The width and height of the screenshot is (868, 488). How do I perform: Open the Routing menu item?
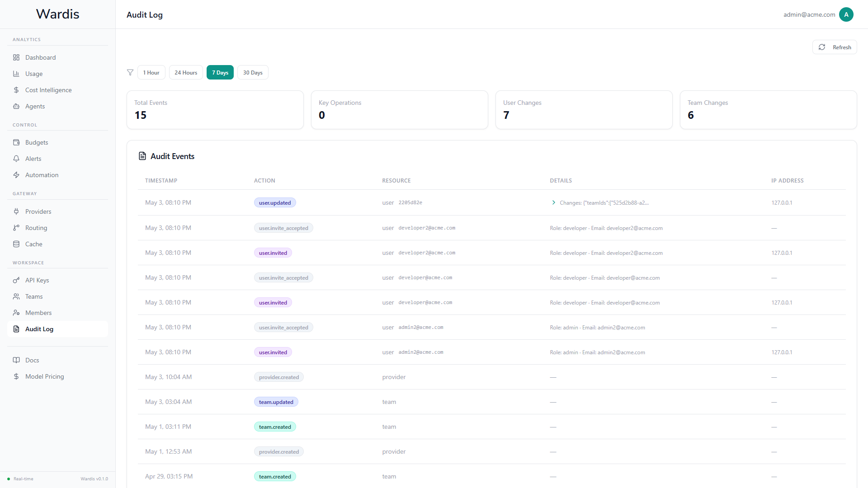coord(57,228)
